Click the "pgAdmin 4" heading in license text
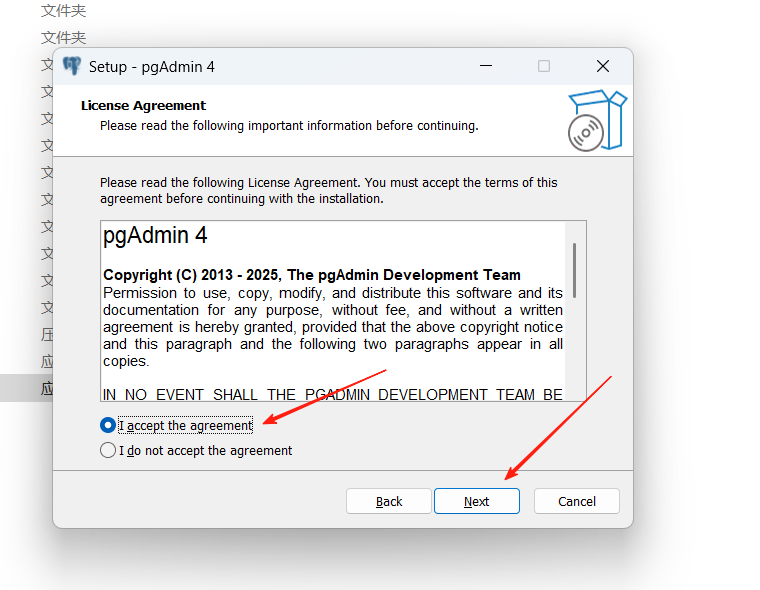Viewport: 760px width, 590px height. (155, 236)
